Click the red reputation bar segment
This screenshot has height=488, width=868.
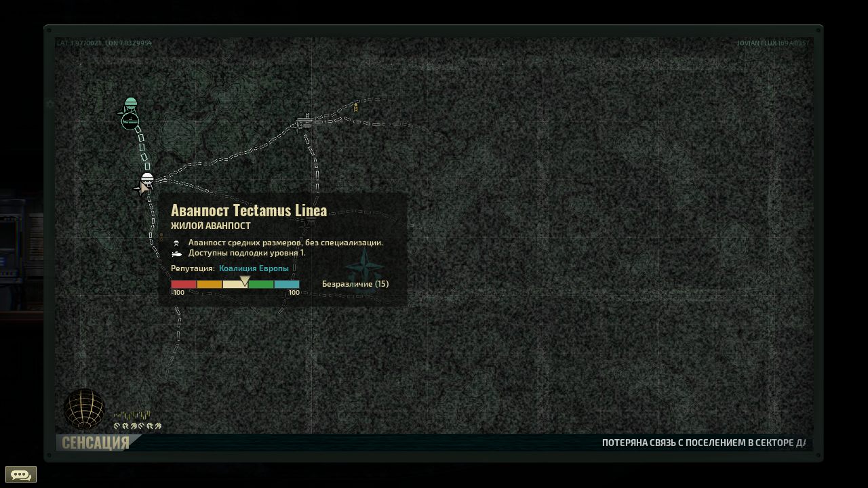[x=183, y=285]
